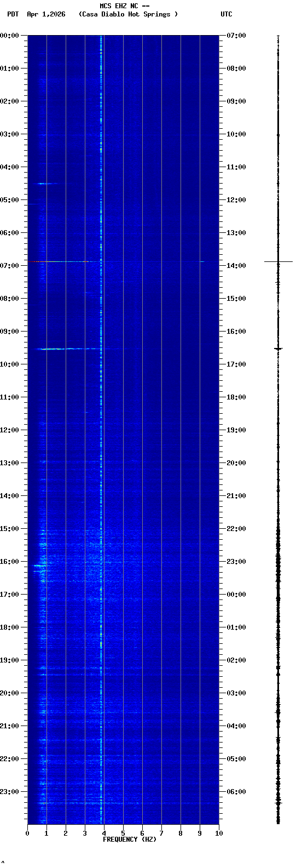Click the UTC axis '10:00' label

236,134
